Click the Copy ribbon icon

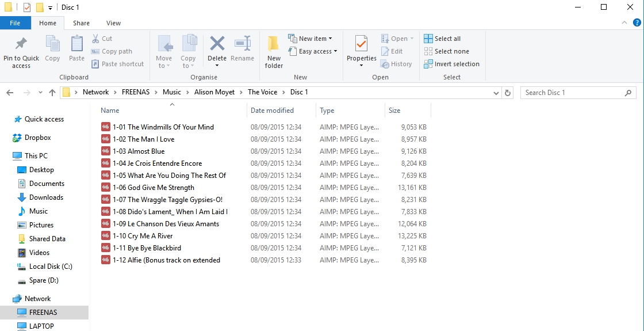point(52,44)
